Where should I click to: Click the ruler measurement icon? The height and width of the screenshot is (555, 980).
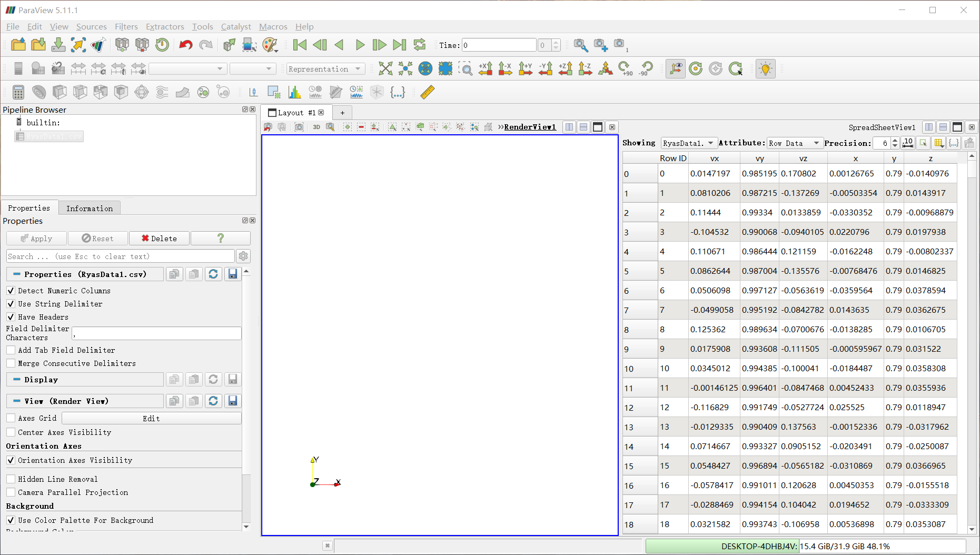(x=428, y=92)
